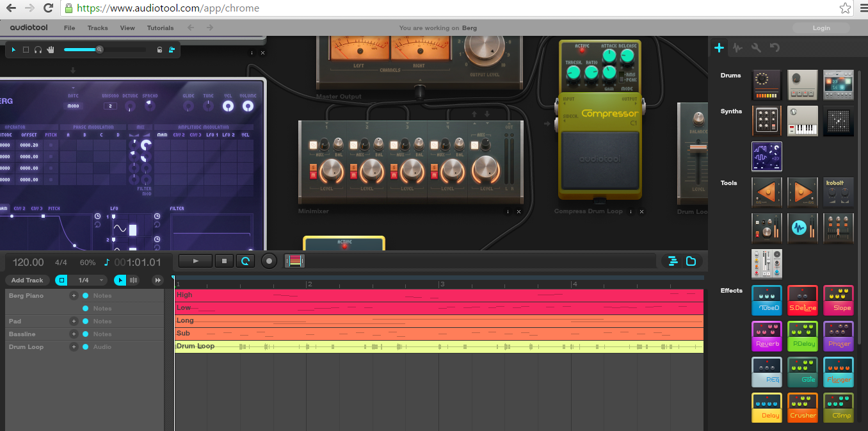Select the timeline arrow edit tool

120,280
